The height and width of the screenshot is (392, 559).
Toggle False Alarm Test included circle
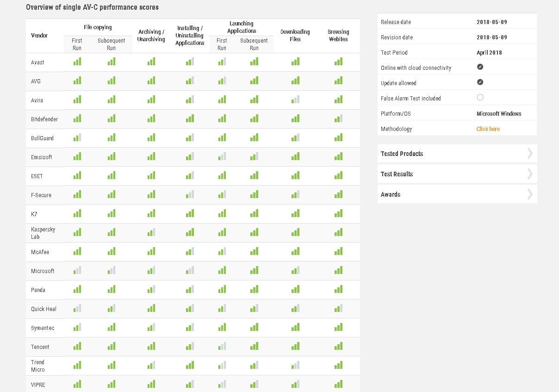pos(480,98)
